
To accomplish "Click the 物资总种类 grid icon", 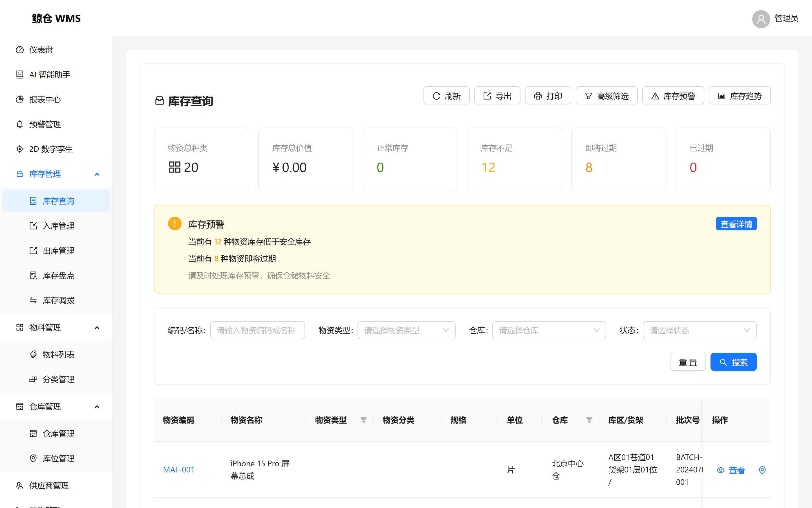I will [x=175, y=167].
